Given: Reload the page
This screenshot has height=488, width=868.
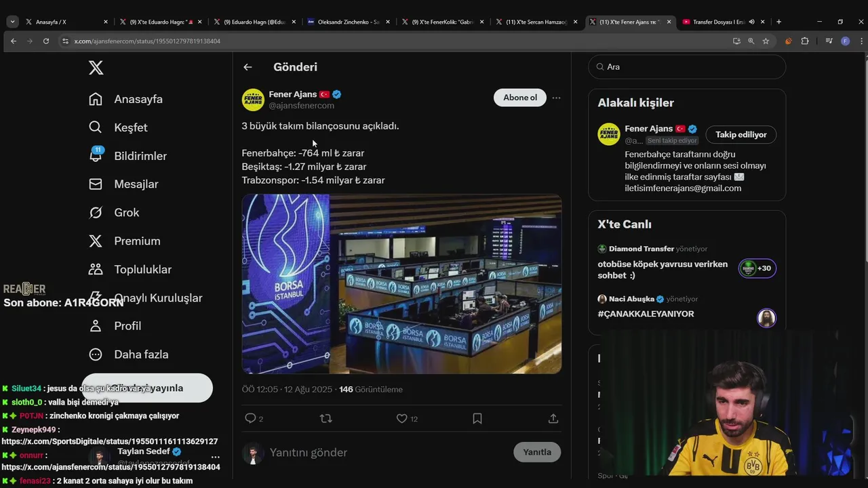Looking at the screenshot, I should 46,41.
